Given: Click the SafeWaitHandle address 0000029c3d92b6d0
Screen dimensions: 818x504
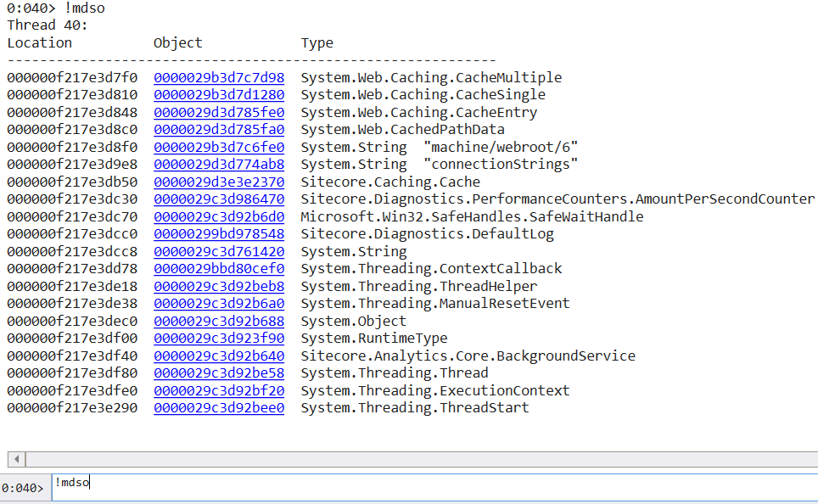Looking at the screenshot, I should (x=219, y=216).
